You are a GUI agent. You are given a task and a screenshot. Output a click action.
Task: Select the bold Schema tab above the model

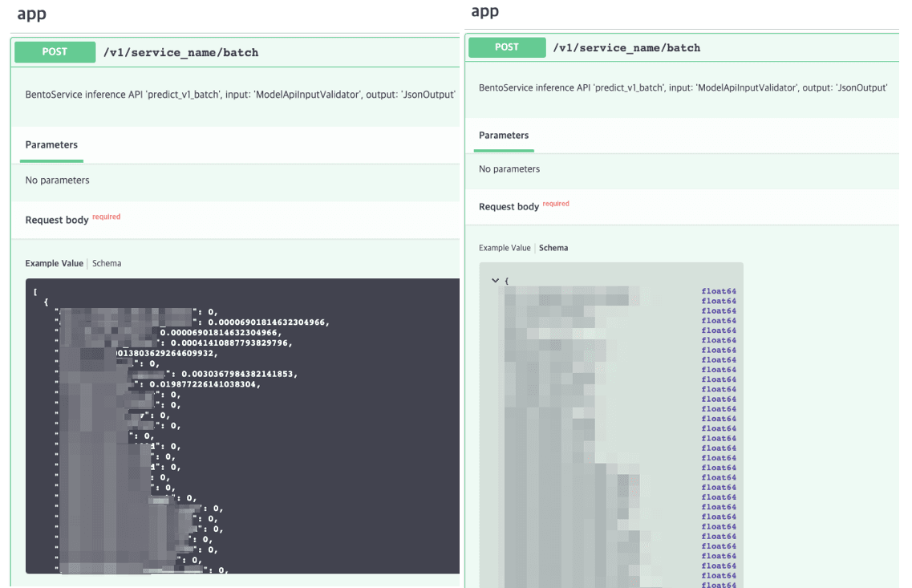553,248
